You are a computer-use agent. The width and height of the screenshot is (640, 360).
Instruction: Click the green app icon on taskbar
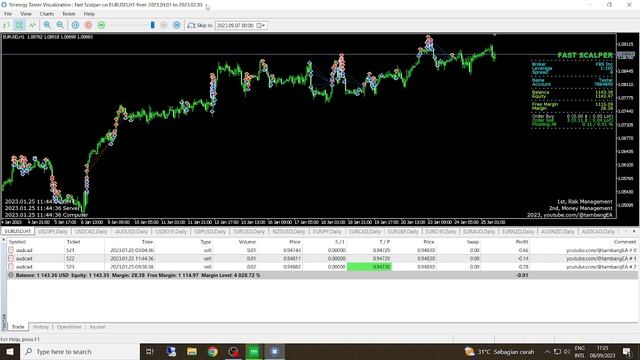coord(253,351)
